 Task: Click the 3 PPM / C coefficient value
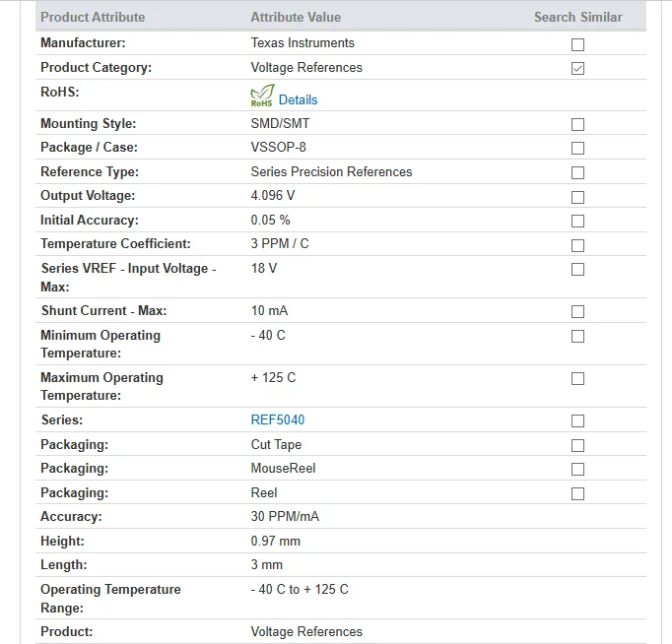[x=280, y=243]
